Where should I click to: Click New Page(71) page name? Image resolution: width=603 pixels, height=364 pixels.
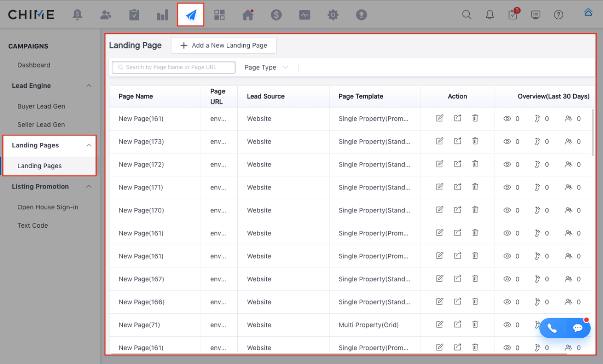tap(139, 325)
